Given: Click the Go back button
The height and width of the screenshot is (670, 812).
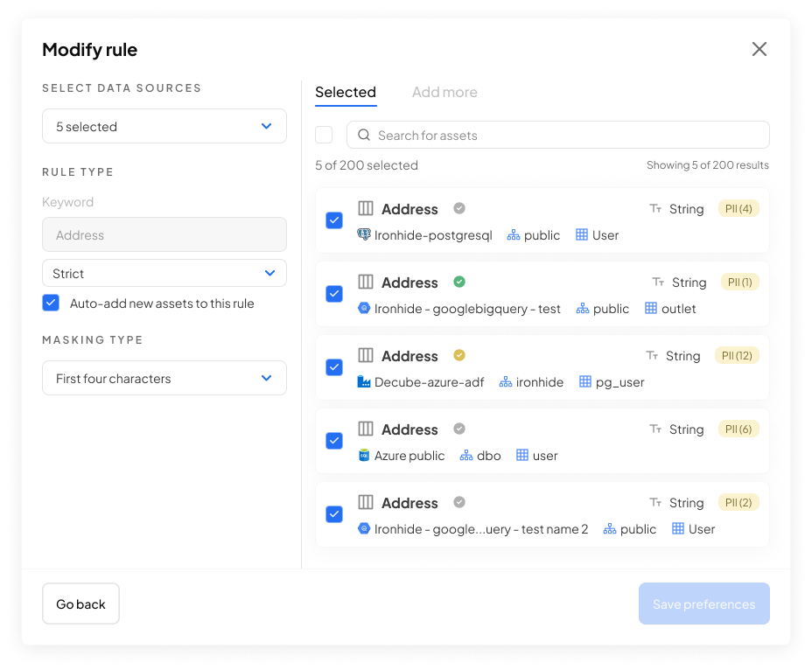Looking at the screenshot, I should (x=80, y=604).
